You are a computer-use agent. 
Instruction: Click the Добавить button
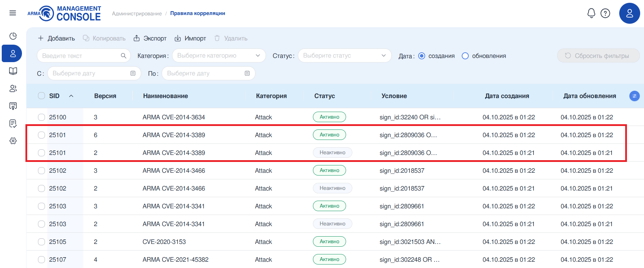point(56,38)
